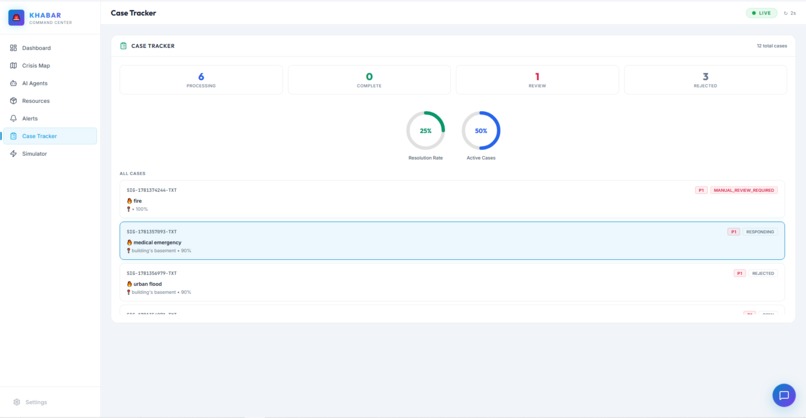
Task: Select Case Tracker in the sidebar
Action: coord(50,136)
